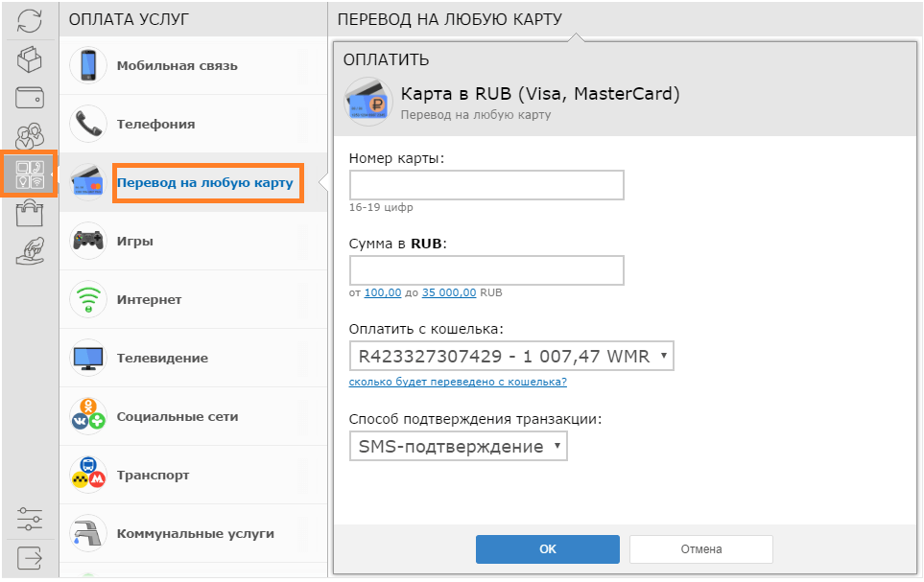Choose the Игры category
Viewport: 924px width, 582px height.
tap(193, 241)
